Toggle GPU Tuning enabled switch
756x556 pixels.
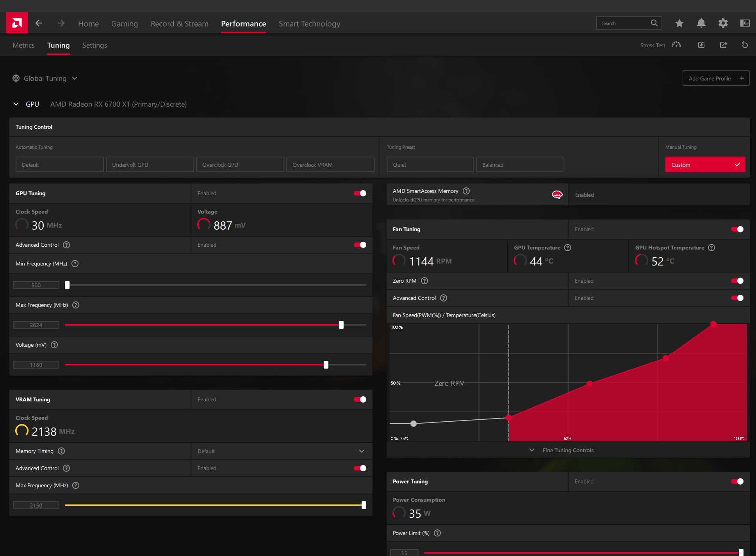(x=360, y=193)
